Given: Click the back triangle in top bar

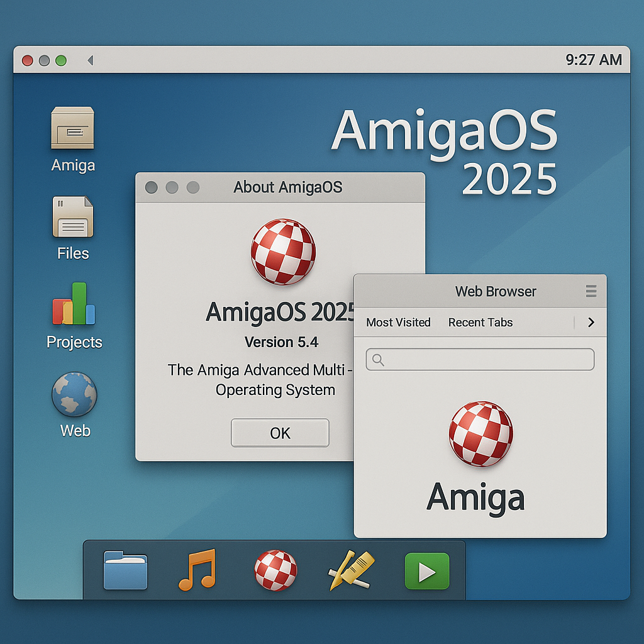Looking at the screenshot, I should pyautogui.click(x=91, y=60).
